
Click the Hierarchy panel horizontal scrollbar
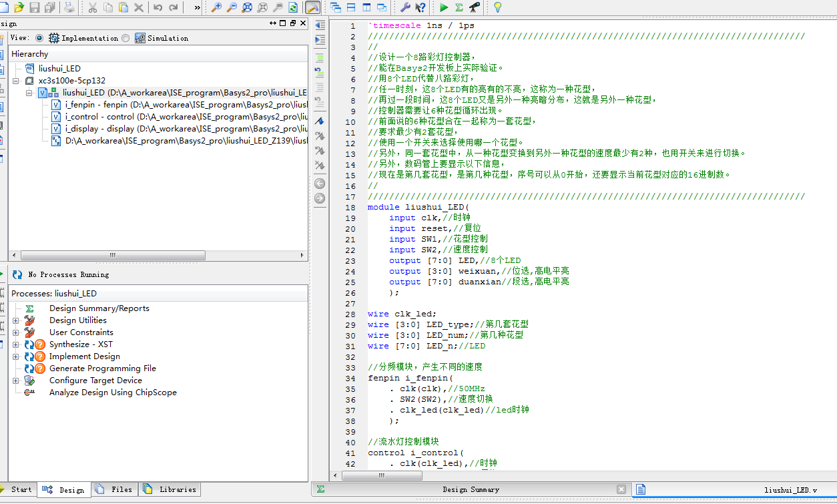pyautogui.click(x=113, y=255)
